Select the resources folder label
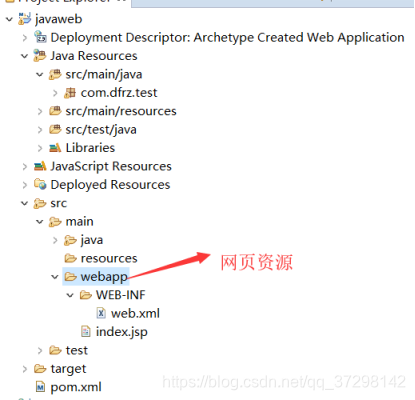This screenshot has width=415, height=400. click(109, 258)
